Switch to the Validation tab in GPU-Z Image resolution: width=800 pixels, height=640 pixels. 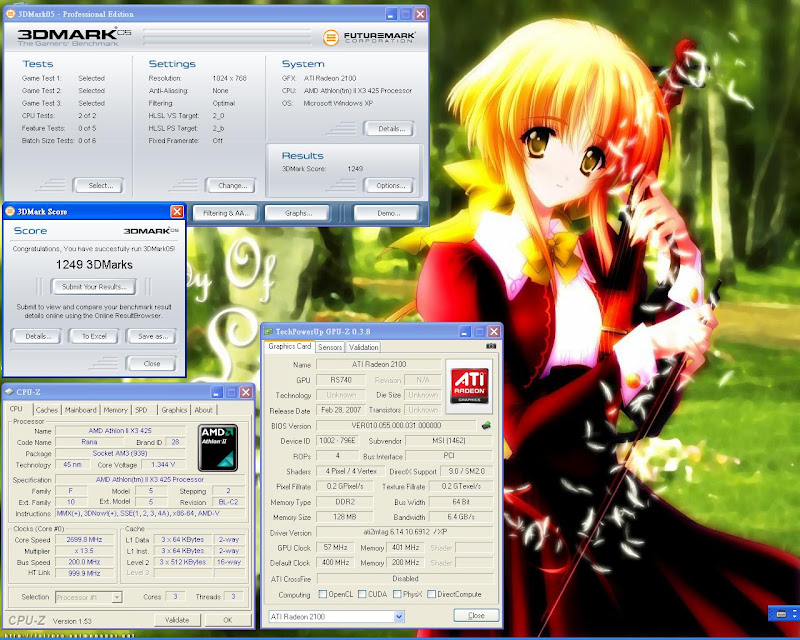364,347
